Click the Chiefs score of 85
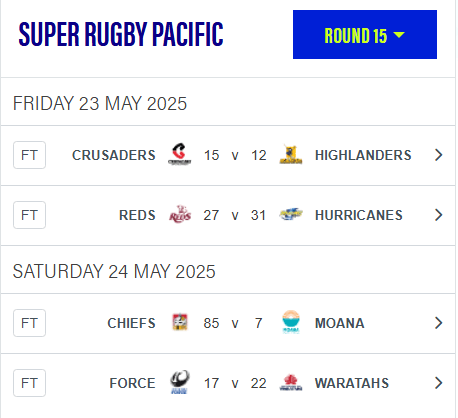458x418 pixels. click(x=211, y=323)
